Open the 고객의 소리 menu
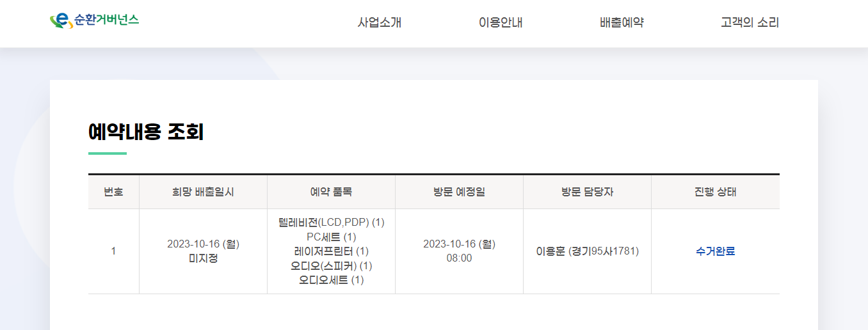This screenshot has height=330, width=868. click(x=750, y=23)
